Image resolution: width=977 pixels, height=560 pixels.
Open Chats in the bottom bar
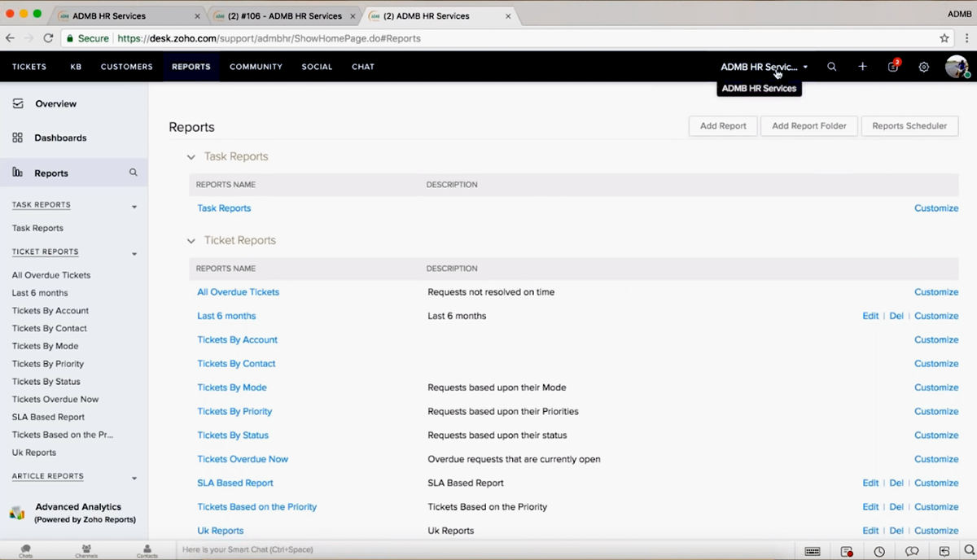26,551
